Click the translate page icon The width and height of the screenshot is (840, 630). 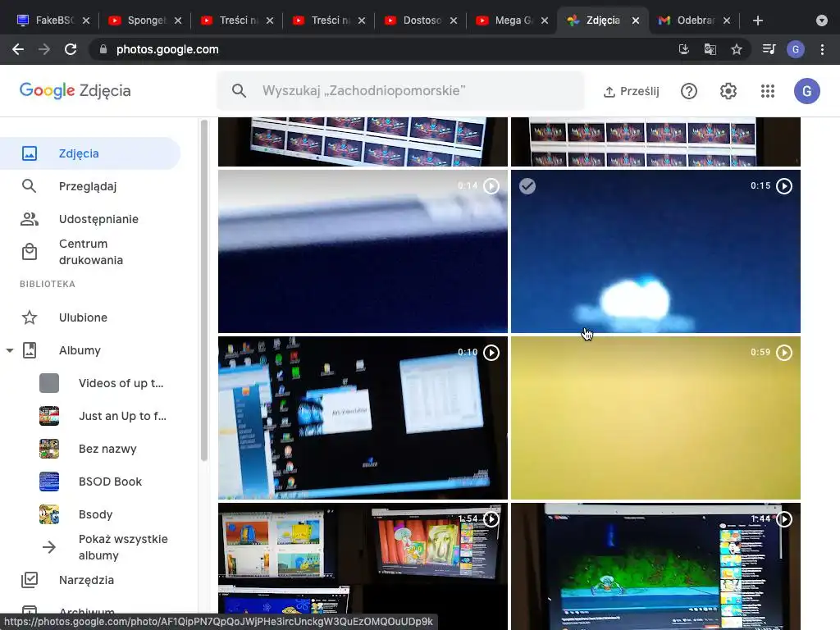point(710,49)
